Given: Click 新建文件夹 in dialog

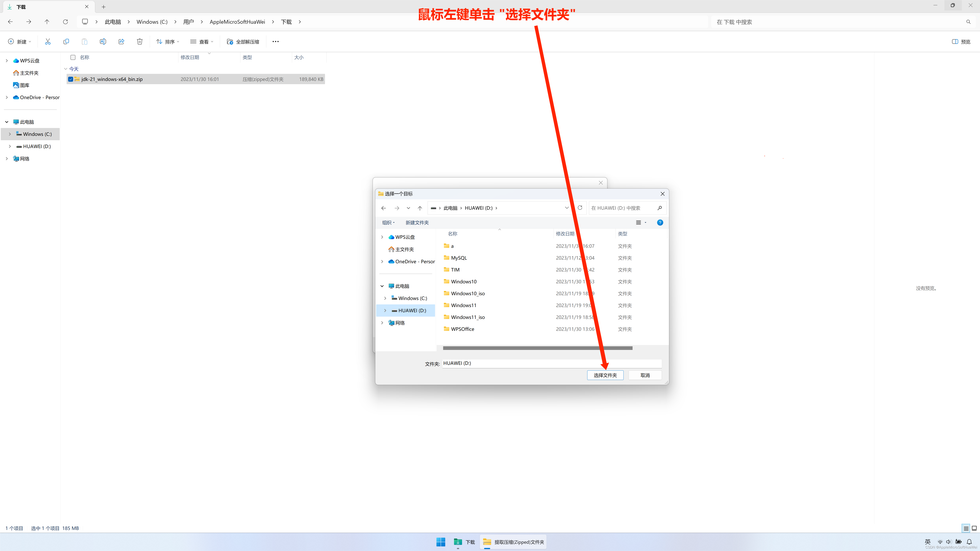Looking at the screenshot, I should [417, 223].
